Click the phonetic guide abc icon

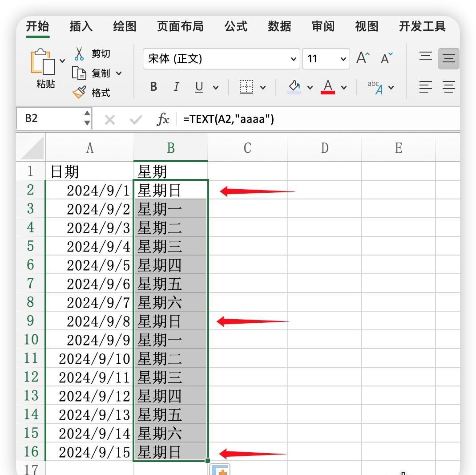(375, 87)
